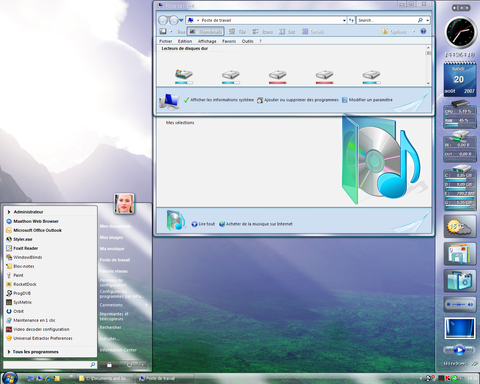Open the Options toolbar button
Image resolution: width=480 pixels, height=384 pixels.
click(x=394, y=32)
